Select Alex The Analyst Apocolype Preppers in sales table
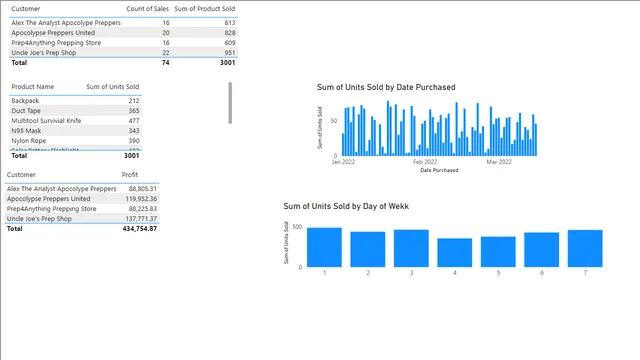The width and height of the screenshot is (640, 360). coord(66,23)
